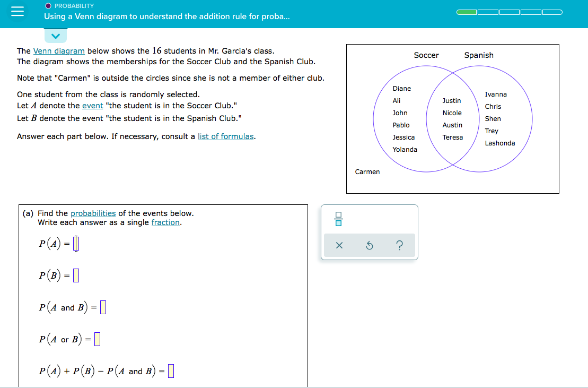Click the P(A or B) answer field
This screenshot has height=388, width=588.
tap(96, 339)
